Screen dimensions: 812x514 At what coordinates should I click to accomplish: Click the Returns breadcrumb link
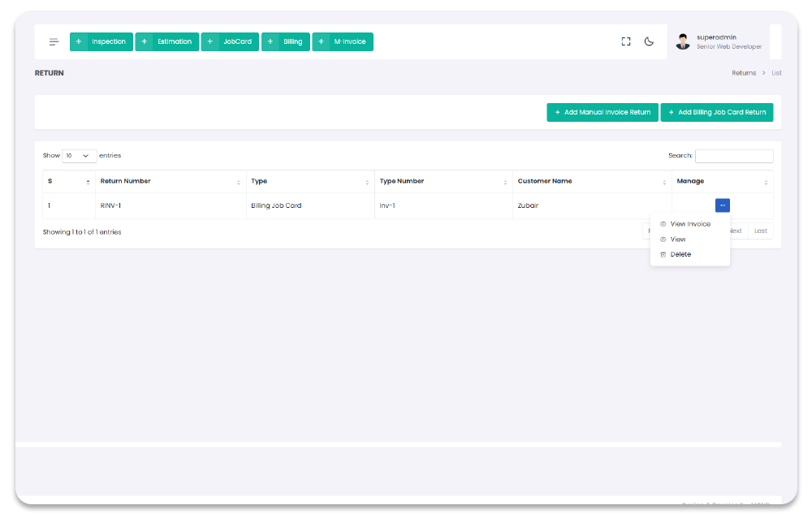pos(743,73)
